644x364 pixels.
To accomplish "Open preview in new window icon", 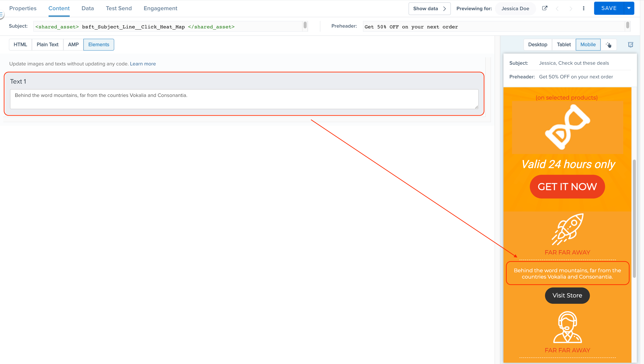I will (x=544, y=8).
